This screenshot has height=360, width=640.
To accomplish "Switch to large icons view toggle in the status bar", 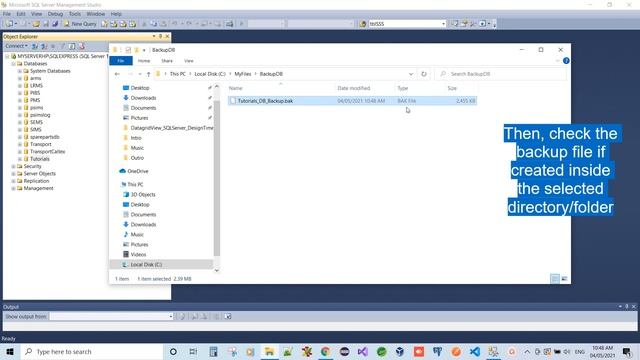I will (x=564, y=279).
